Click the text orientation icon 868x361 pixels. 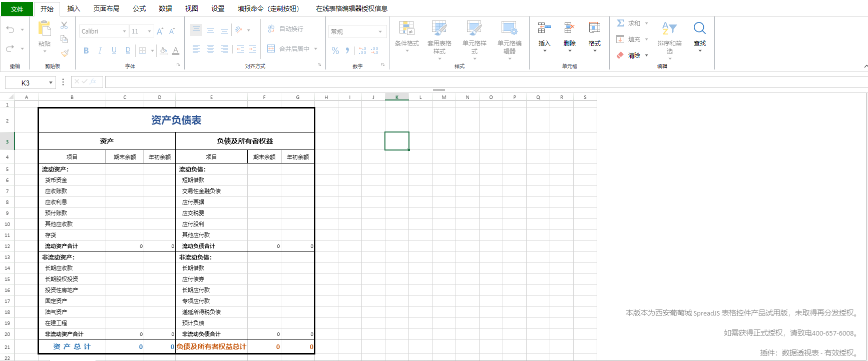coord(239,30)
